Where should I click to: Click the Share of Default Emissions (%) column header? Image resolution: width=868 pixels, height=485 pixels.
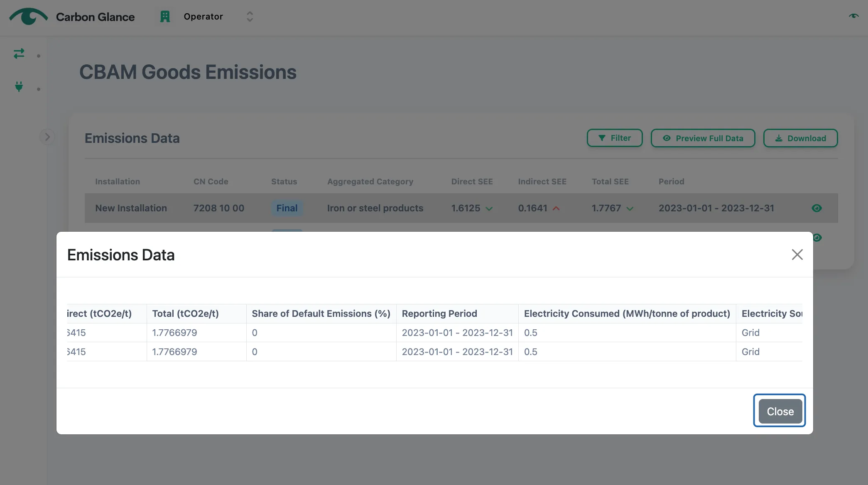click(321, 314)
